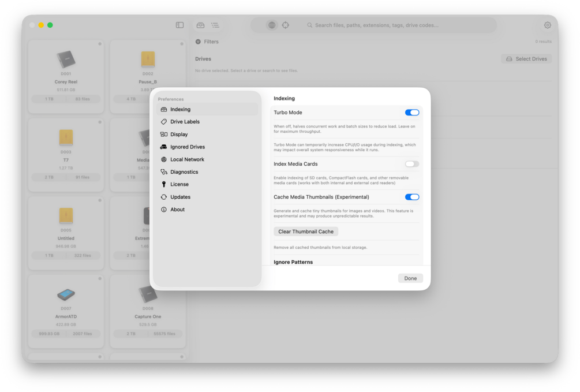Click the '4 TB' capacity on Pause_B
The width and height of the screenshot is (580, 392).
tap(131, 99)
